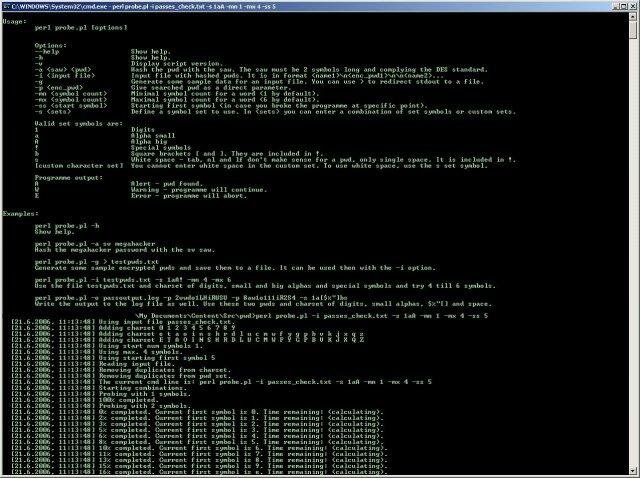Click 'perl probe.pl -a sv megahacker' example
This screenshot has width=640, height=478.
pos(95,244)
